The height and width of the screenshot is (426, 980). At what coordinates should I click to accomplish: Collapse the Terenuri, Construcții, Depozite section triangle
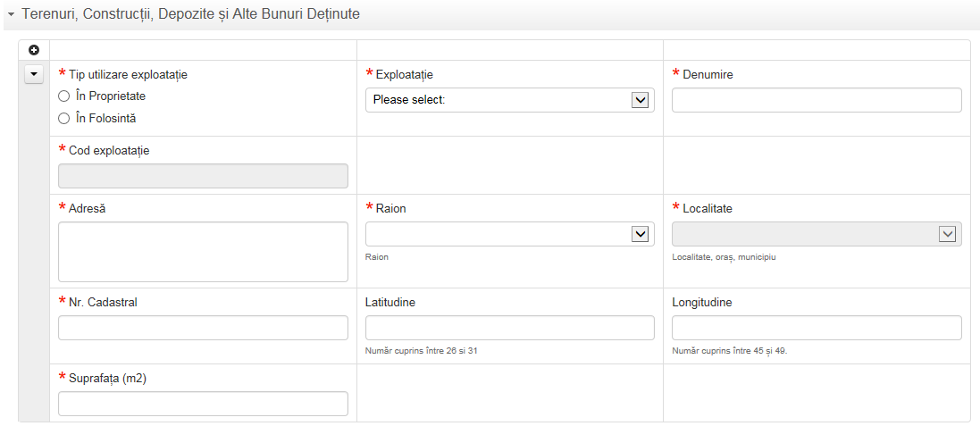(x=11, y=15)
